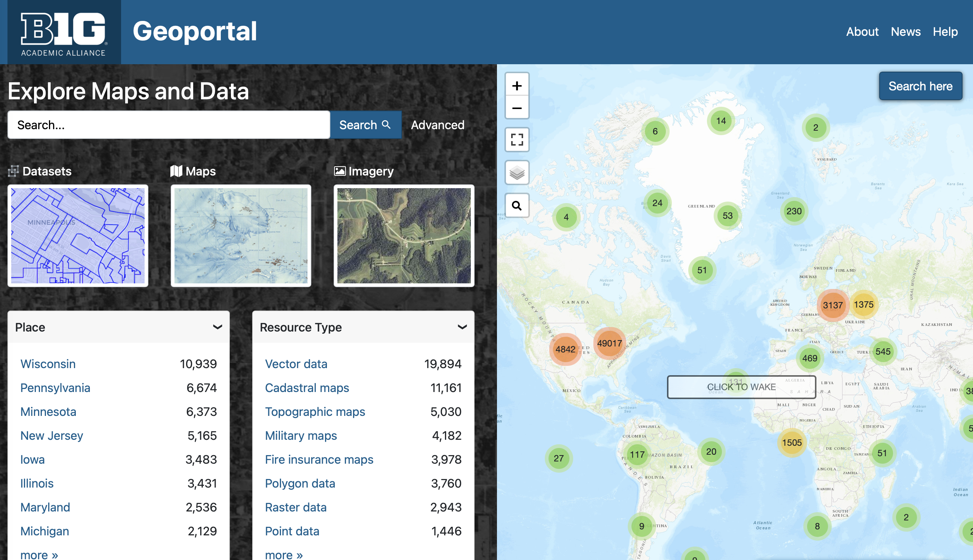Toggle fullscreen map view

coord(517,140)
